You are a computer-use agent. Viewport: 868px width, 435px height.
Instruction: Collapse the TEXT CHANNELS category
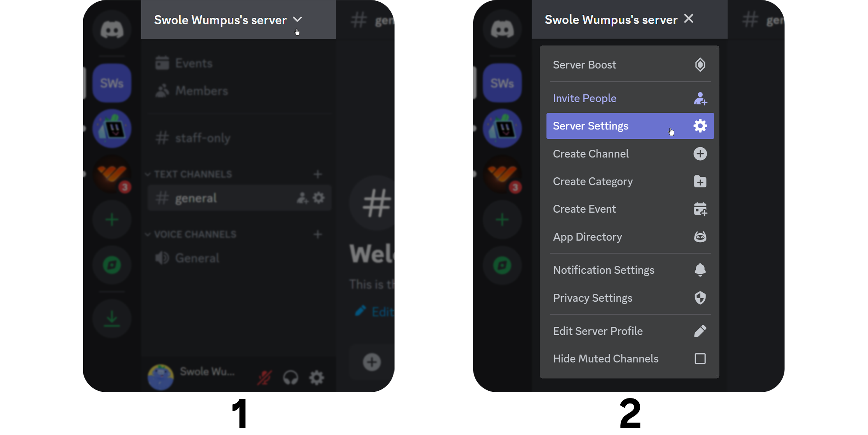point(189,174)
